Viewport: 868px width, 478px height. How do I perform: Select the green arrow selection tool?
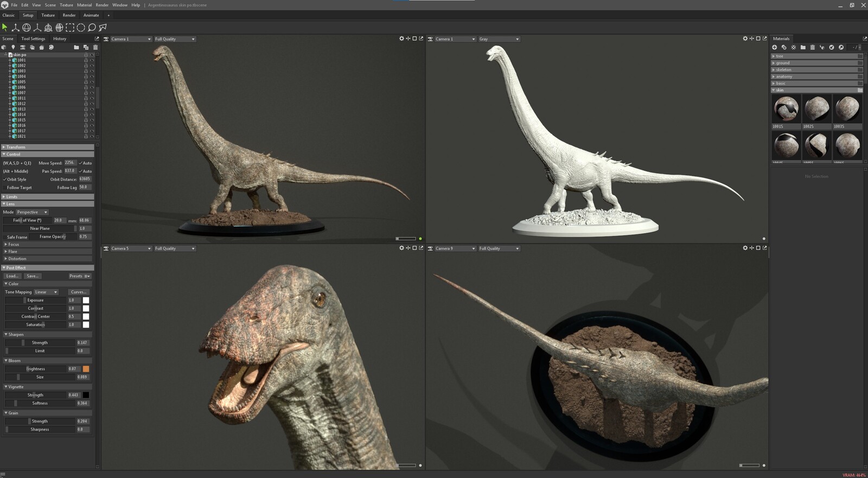tap(5, 27)
